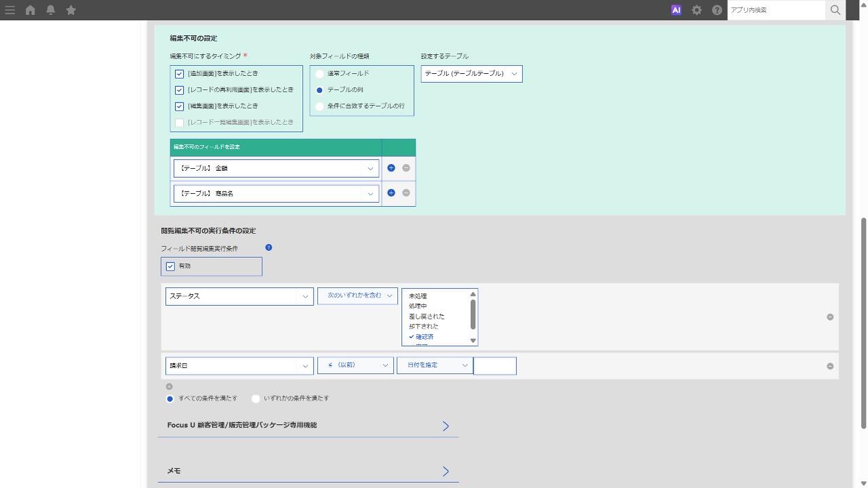This screenshot has width=868, height=488.
Task: Click the search magnifier icon
Action: tap(835, 10)
